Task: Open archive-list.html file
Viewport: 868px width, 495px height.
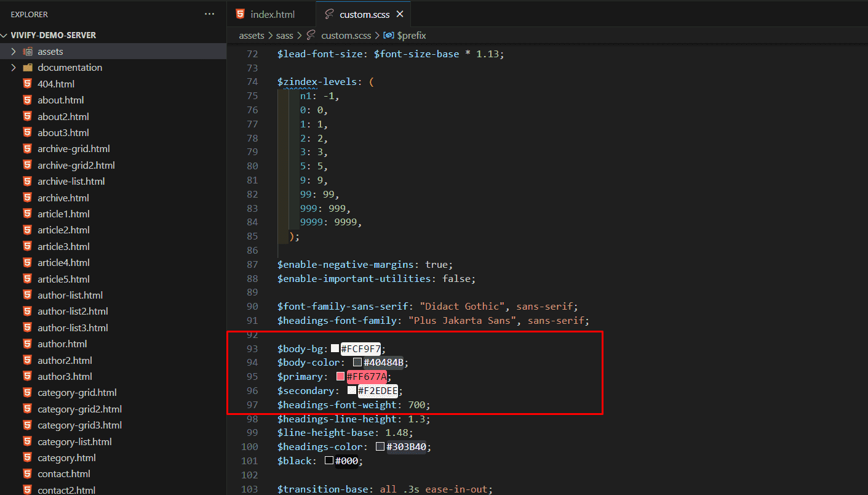Action: click(71, 181)
